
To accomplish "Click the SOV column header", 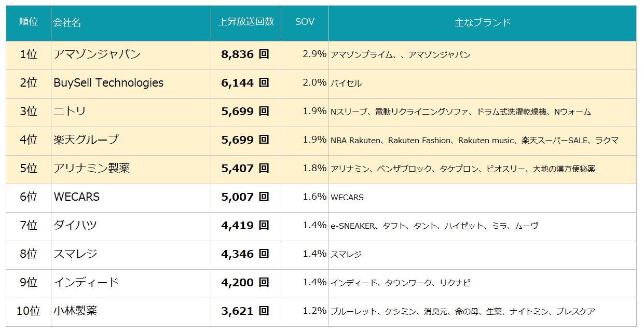I will pyautogui.click(x=305, y=22).
